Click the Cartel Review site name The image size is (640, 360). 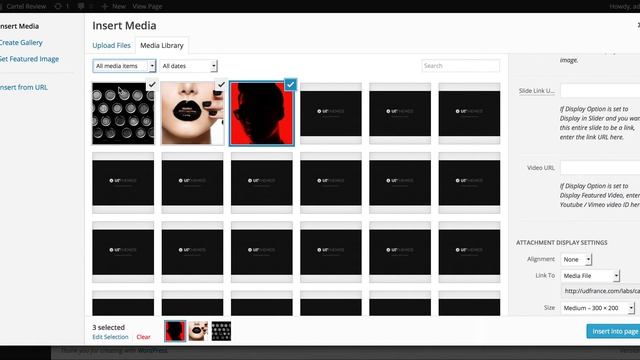(26, 7)
